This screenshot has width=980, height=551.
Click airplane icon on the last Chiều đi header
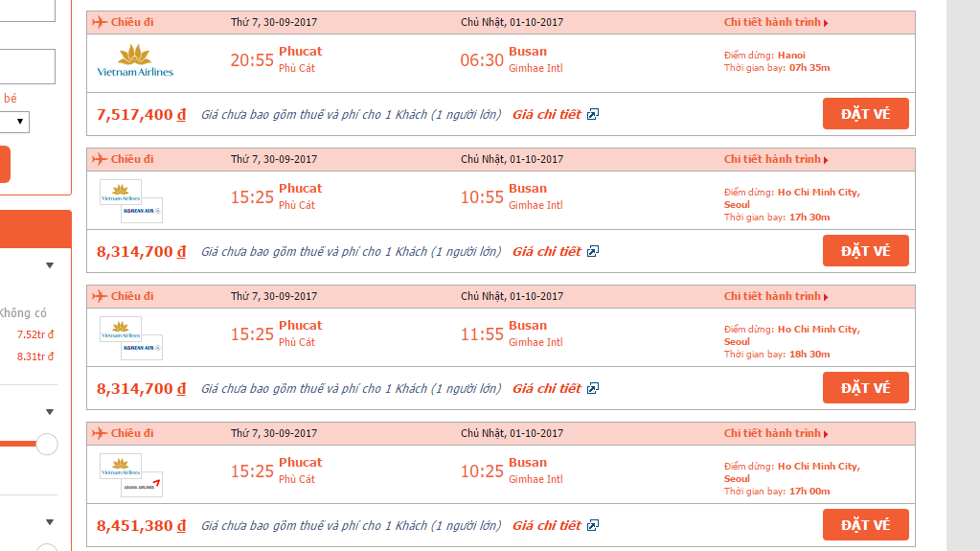[100, 433]
